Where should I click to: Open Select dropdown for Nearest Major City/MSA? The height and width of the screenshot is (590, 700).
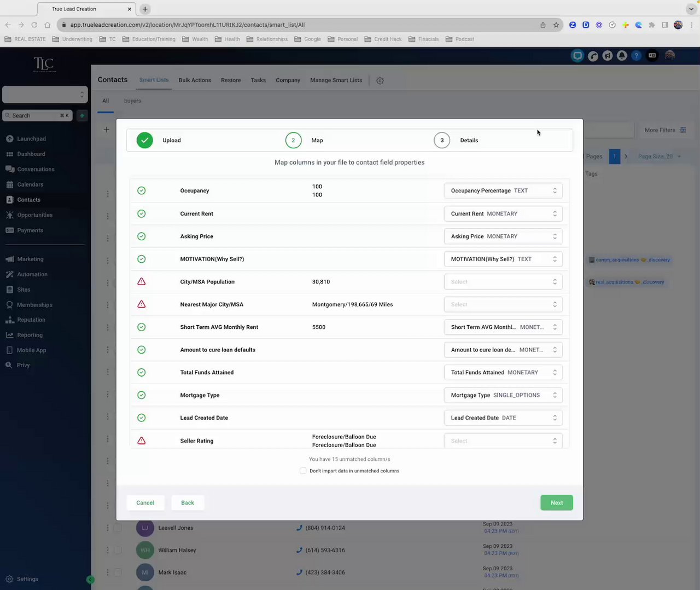pyautogui.click(x=503, y=304)
